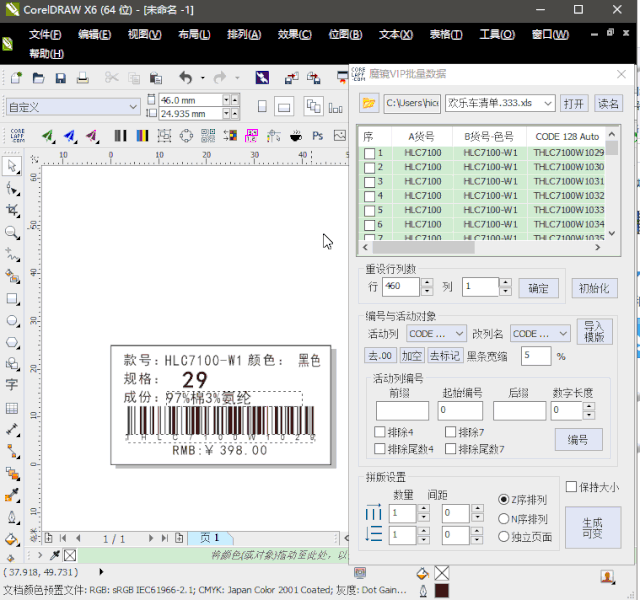The width and height of the screenshot is (640, 600).
Task: Select the Crop tool
Action: tap(12, 211)
